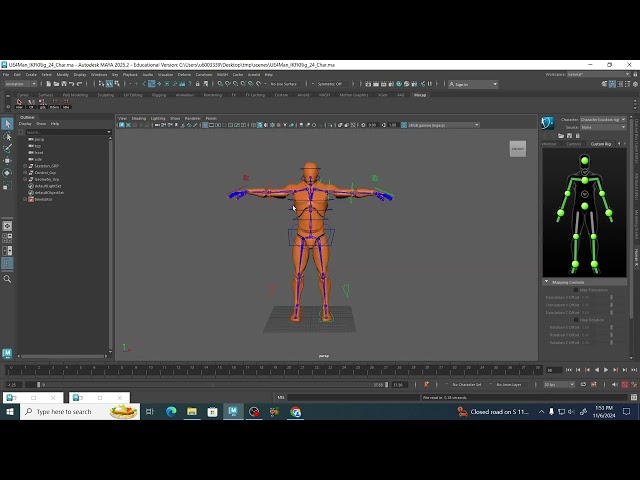Expand the Skeleton_GRP node in Outliner

pos(25,166)
